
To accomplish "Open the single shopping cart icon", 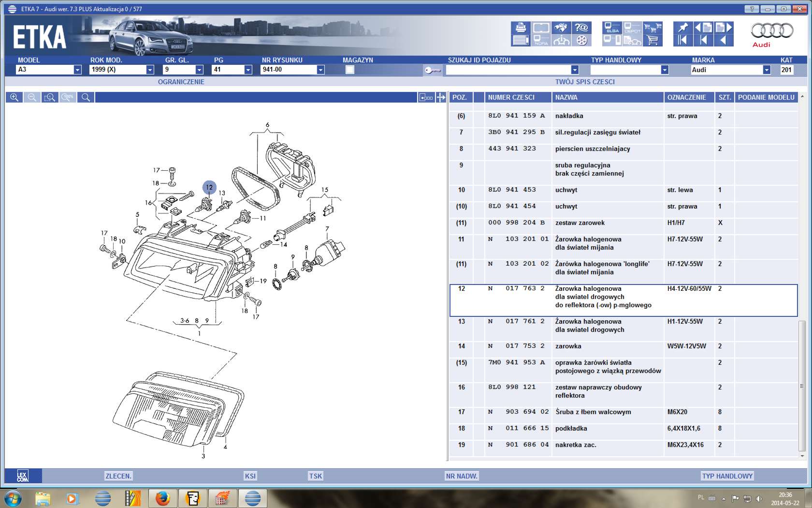I will point(652,41).
